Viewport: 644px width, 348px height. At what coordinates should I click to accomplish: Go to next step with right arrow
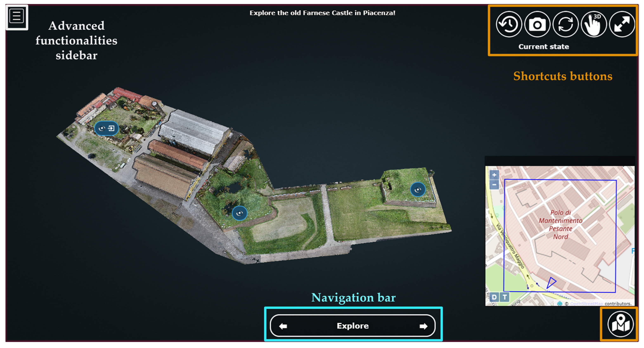click(x=423, y=326)
